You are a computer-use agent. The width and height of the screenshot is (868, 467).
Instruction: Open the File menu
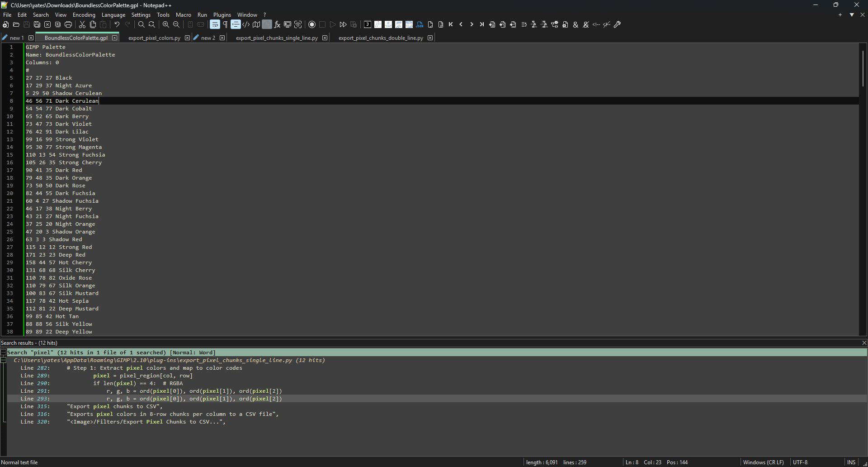(x=7, y=15)
